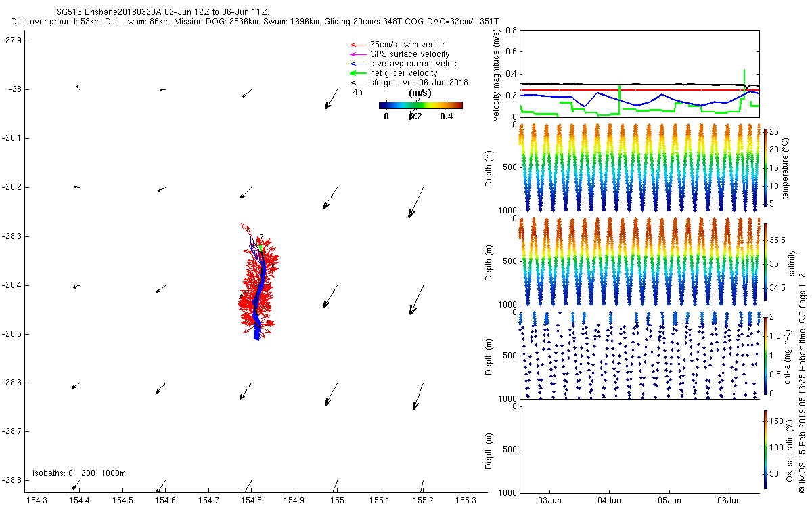Click the '03Jun' time axis tick

click(549, 501)
